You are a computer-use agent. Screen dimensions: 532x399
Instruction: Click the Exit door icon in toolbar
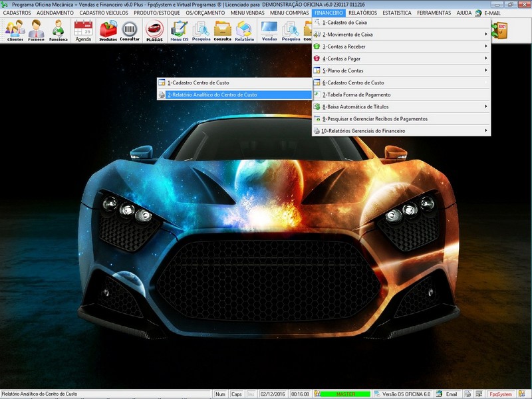coord(500,30)
